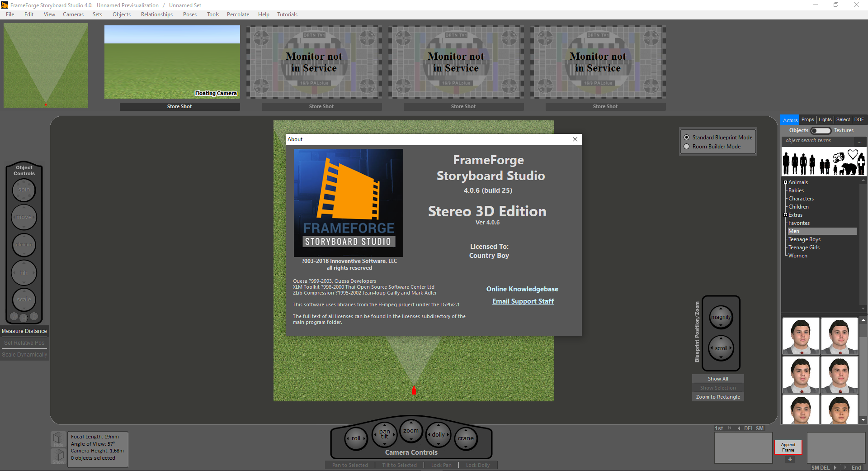
Task: Click Zoom to Rectangle button
Action: (718, 397)
